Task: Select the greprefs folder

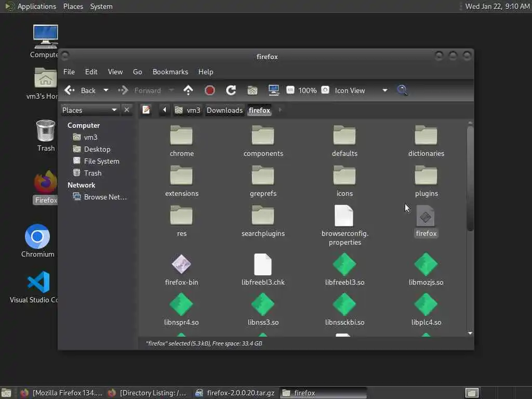Action: [263, 181]
